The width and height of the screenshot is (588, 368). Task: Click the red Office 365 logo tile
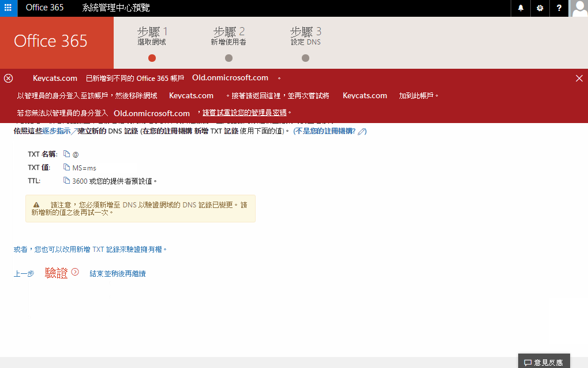click(x=57, y=42)
